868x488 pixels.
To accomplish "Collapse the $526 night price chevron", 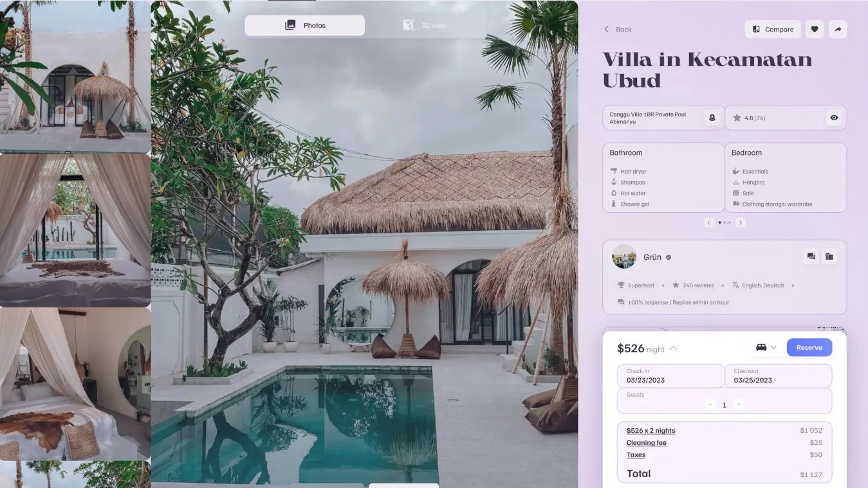I will click(673, 348).
